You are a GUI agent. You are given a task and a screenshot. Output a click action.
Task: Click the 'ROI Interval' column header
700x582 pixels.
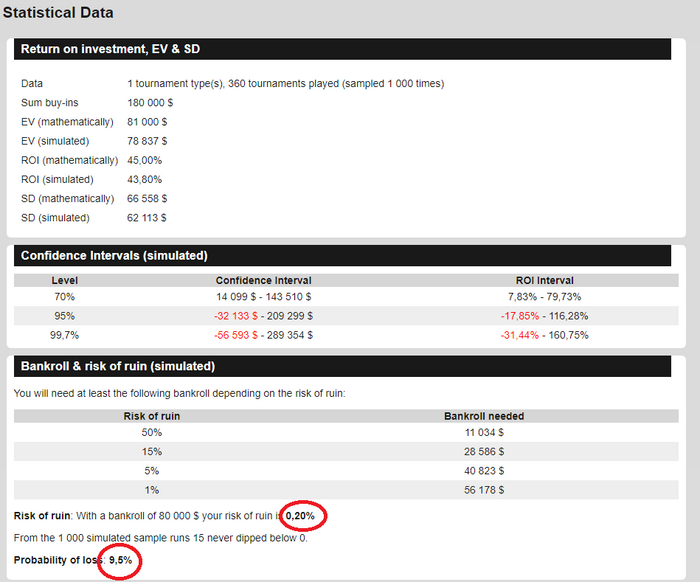coord(545,281)
